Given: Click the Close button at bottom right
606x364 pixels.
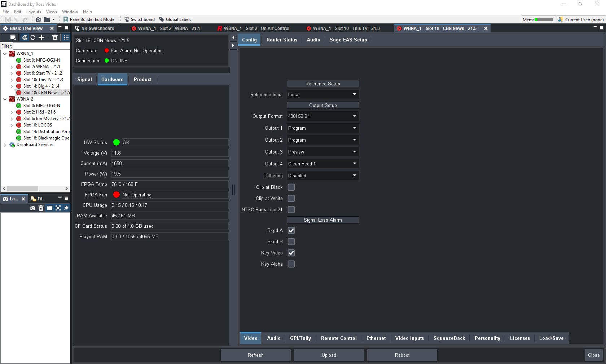Looking at the screenshot, I should (594, 355).
